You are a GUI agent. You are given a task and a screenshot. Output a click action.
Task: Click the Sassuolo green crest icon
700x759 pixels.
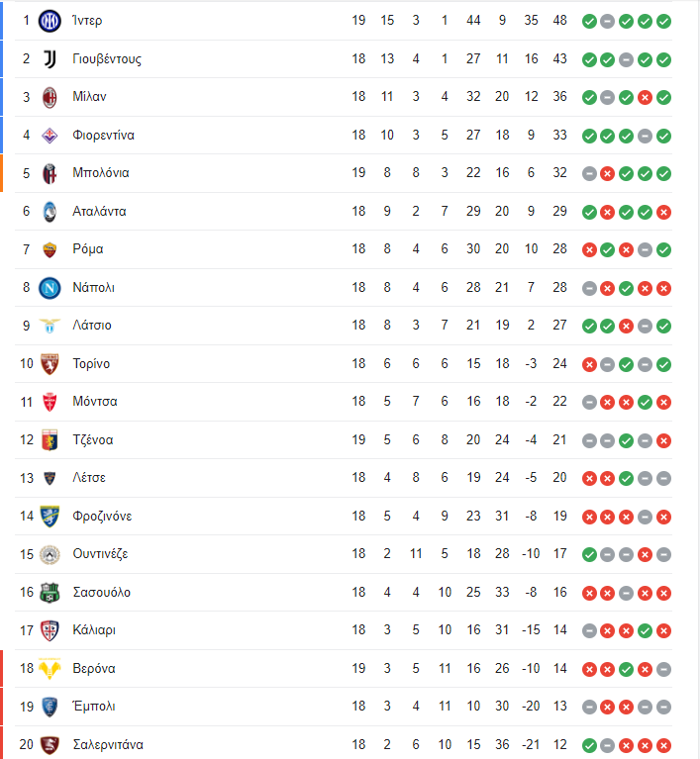(x=50, y=593)
